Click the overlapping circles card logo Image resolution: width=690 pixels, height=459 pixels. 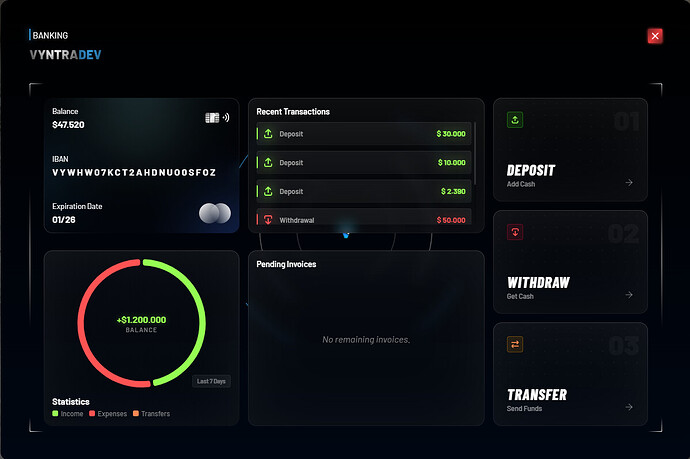tap(215, 213)
